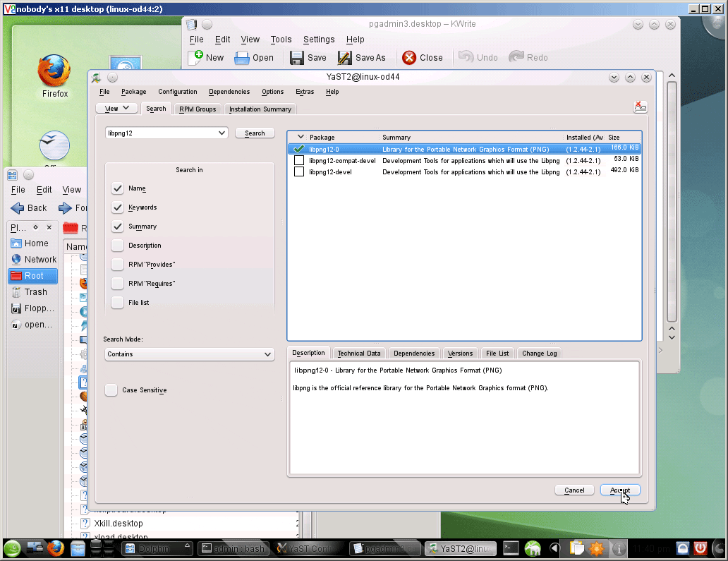Open search term history dropdown arrow
The height and width of the screenshot is (561, 728).
pyautogui.click(x=222, y=133)
